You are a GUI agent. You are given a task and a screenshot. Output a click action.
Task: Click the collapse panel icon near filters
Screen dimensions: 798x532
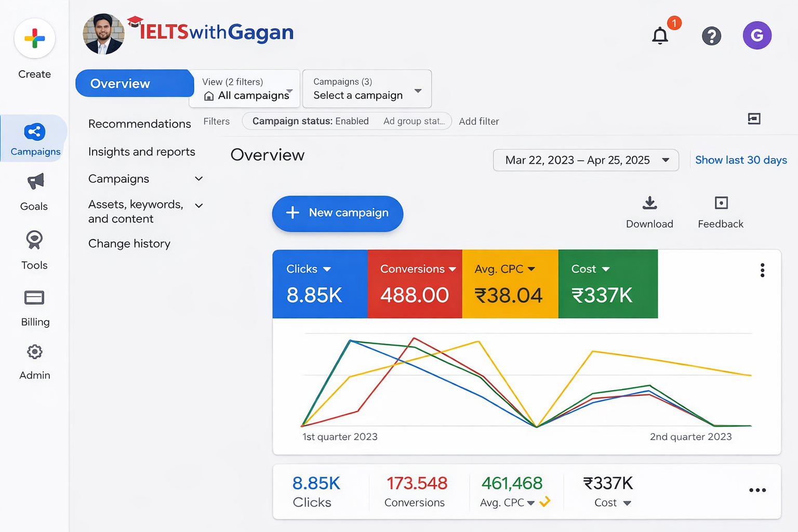[x=754, y=119]
